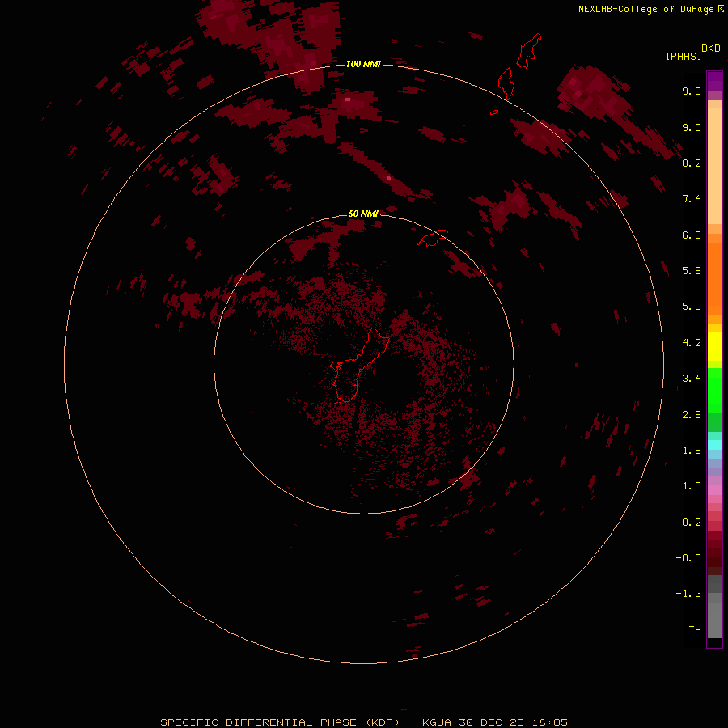Click the [PHAS] legend unit label
Image resolution: width=728 pixels, height=728 pixels.
684,56
